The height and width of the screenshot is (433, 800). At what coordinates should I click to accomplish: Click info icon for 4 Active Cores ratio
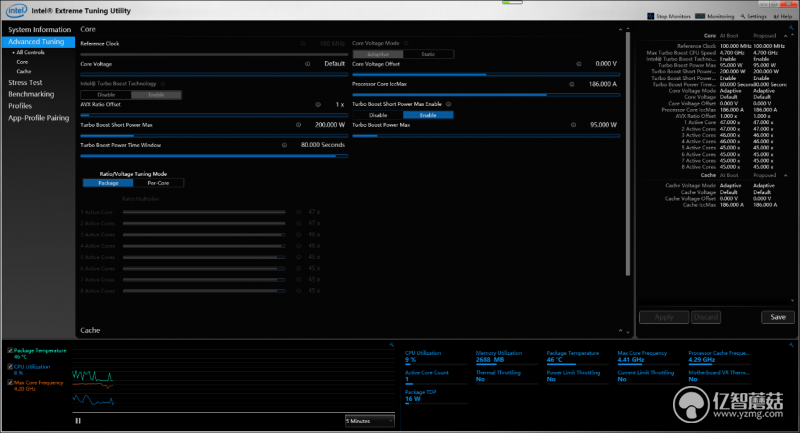pyautogui.click(x=298, y=246)
